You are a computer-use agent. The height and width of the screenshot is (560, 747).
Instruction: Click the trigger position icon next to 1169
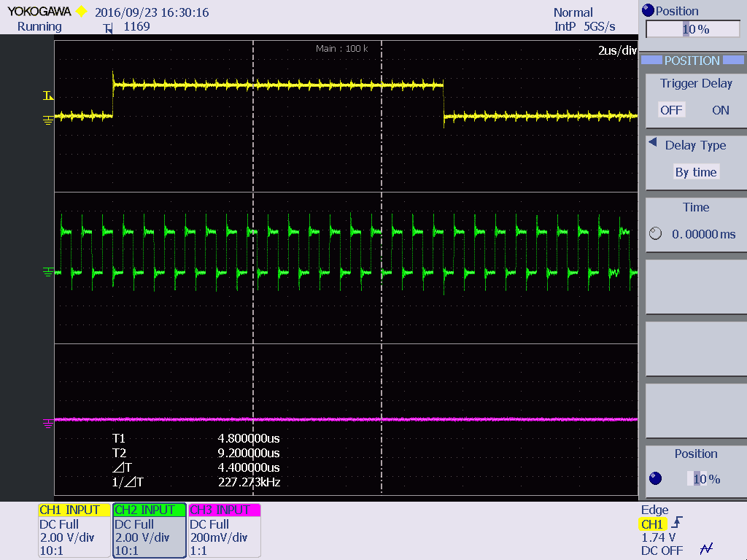(108, 28)
